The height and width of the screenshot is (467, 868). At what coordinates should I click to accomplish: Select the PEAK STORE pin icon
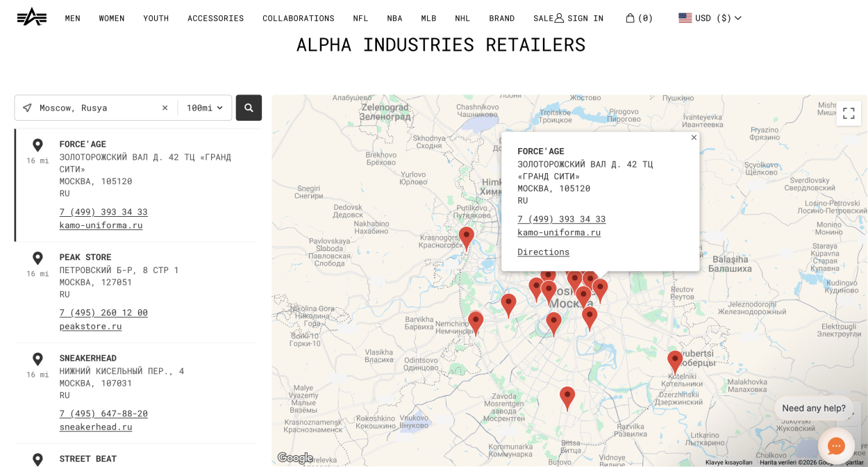(x=37, y=259)
